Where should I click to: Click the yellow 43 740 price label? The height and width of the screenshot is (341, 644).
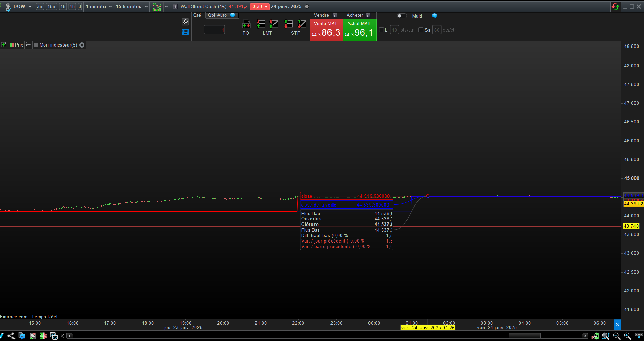pos(631,226)
